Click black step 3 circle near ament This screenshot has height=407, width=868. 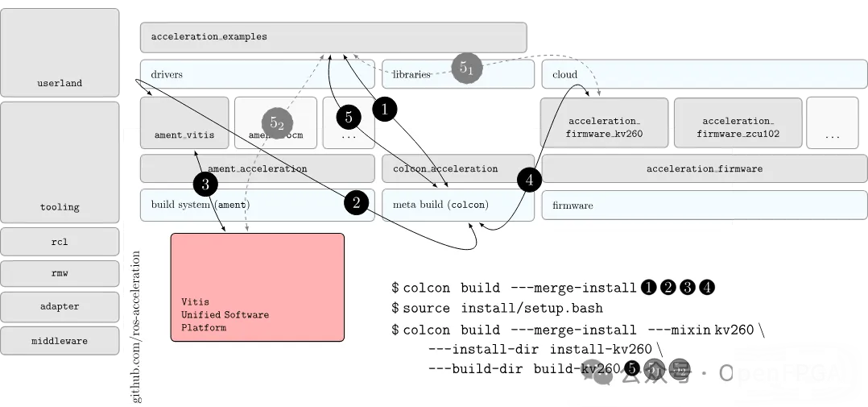205,185
